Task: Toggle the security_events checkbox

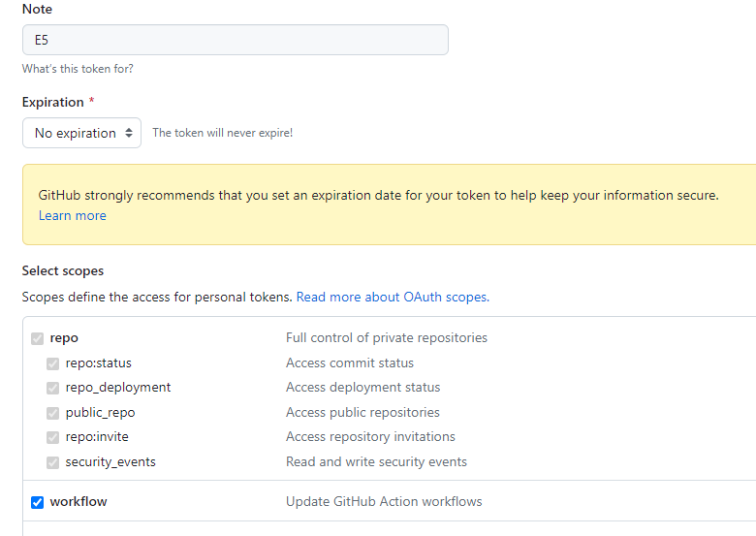Action: (52, 462)
